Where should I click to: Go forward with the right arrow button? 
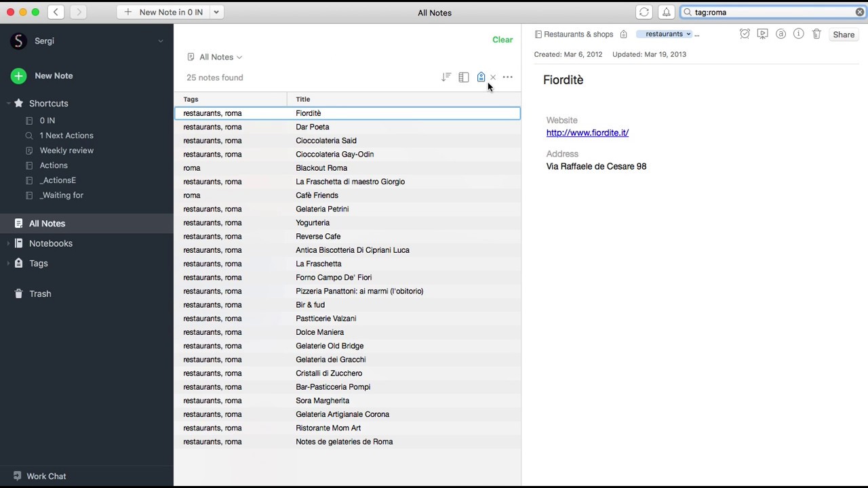click(78, 12)
